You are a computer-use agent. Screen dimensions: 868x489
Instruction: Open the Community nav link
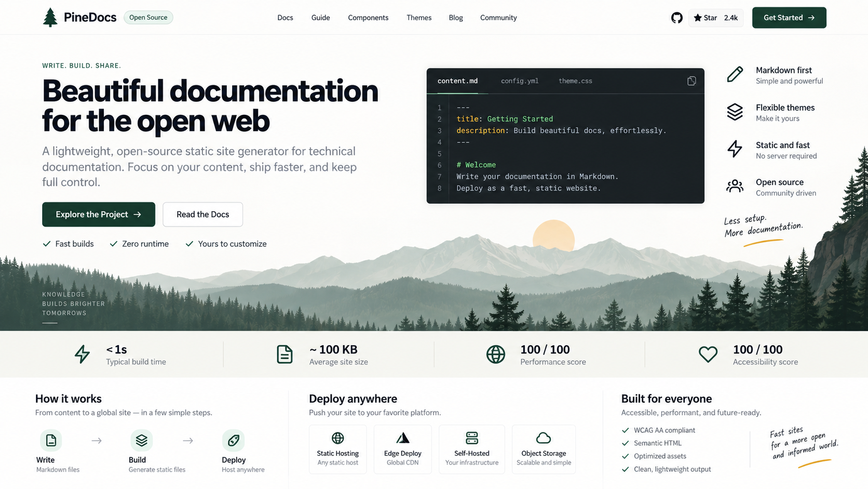coord(498,18)
